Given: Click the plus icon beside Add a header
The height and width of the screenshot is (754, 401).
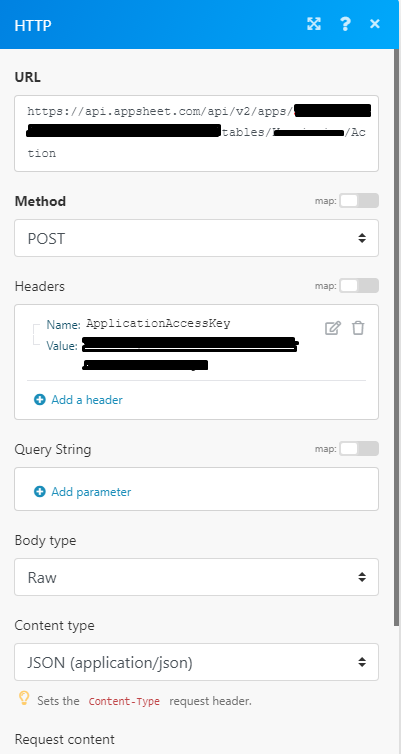Looking at the screenshot, I should 39,400.
